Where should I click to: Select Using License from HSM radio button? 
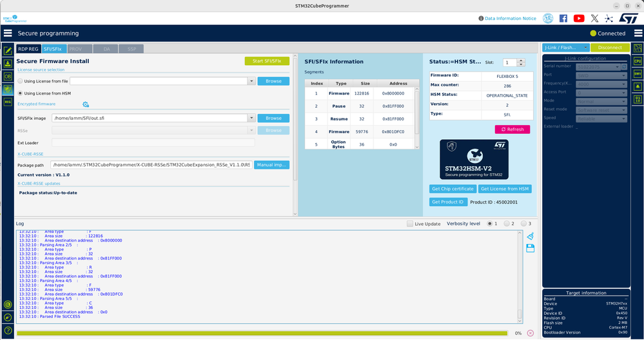(x=20, y=93)
